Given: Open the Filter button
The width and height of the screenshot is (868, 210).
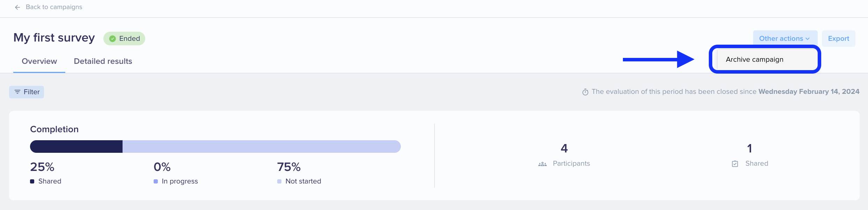Looking at the screenshot, I should [27, 92].
